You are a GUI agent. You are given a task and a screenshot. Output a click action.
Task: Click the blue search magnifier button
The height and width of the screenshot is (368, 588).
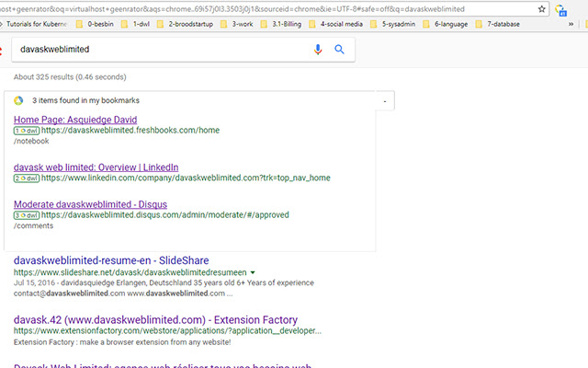(339, 49)
